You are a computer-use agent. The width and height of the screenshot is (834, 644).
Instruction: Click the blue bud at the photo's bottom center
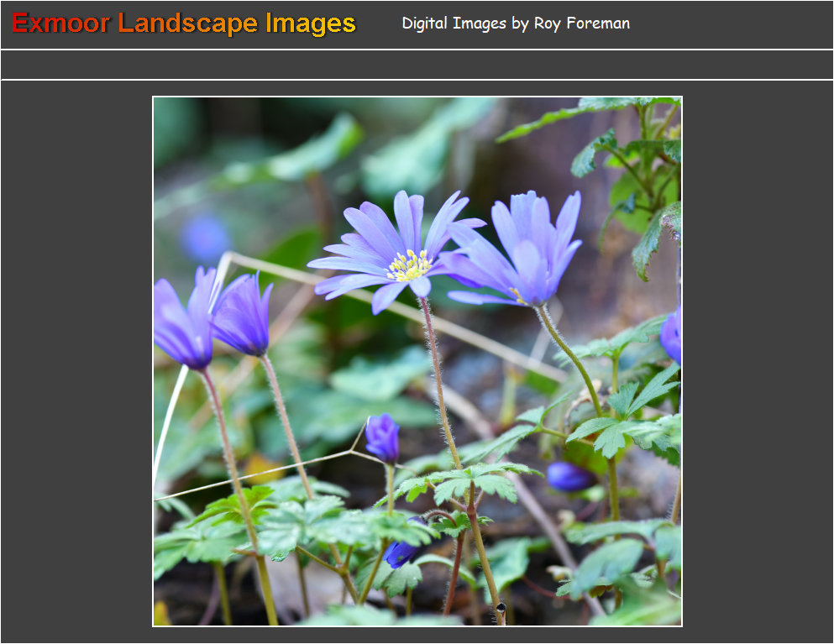pos(401,552)
